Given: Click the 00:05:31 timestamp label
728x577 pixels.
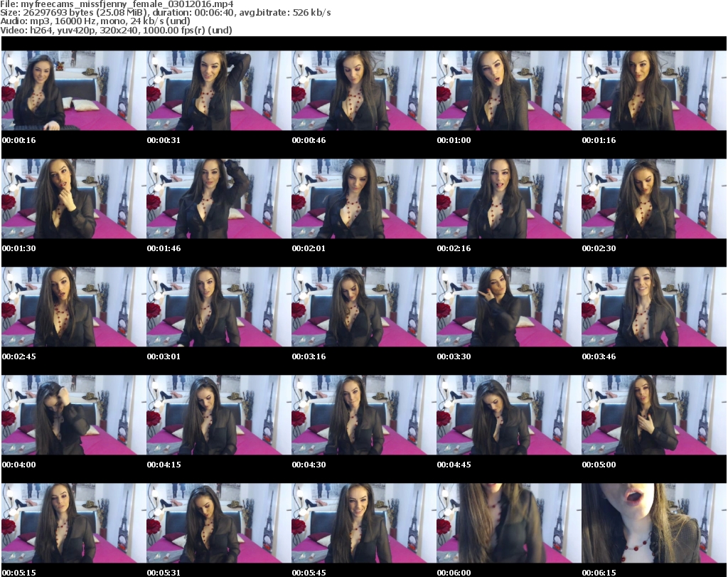Looking at the screenshot, I should click(x=164, y=573).
